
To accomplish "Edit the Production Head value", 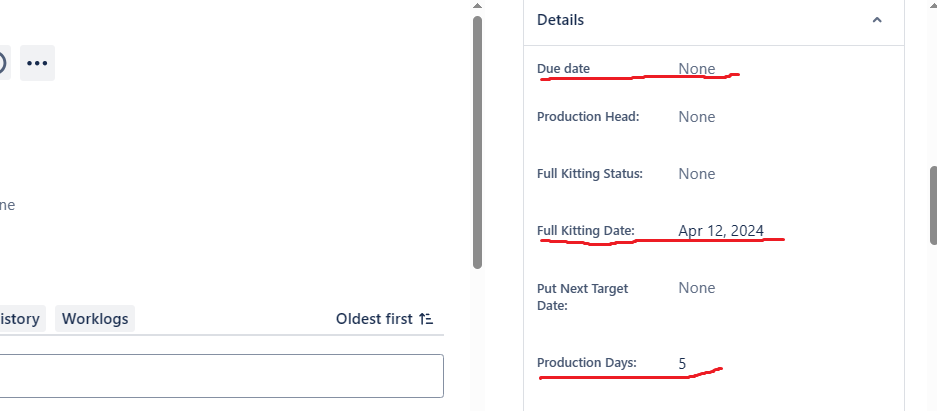I will 697,116.
